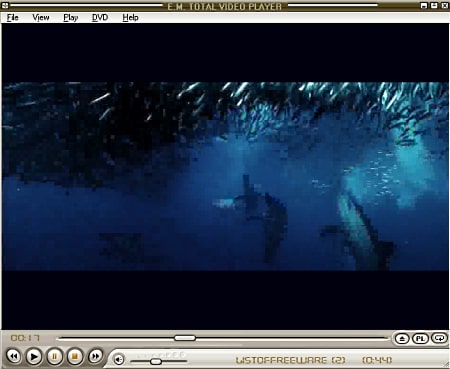Open the View menu
Viewport: 450px width, 369px height.
[x=41, y=17]
